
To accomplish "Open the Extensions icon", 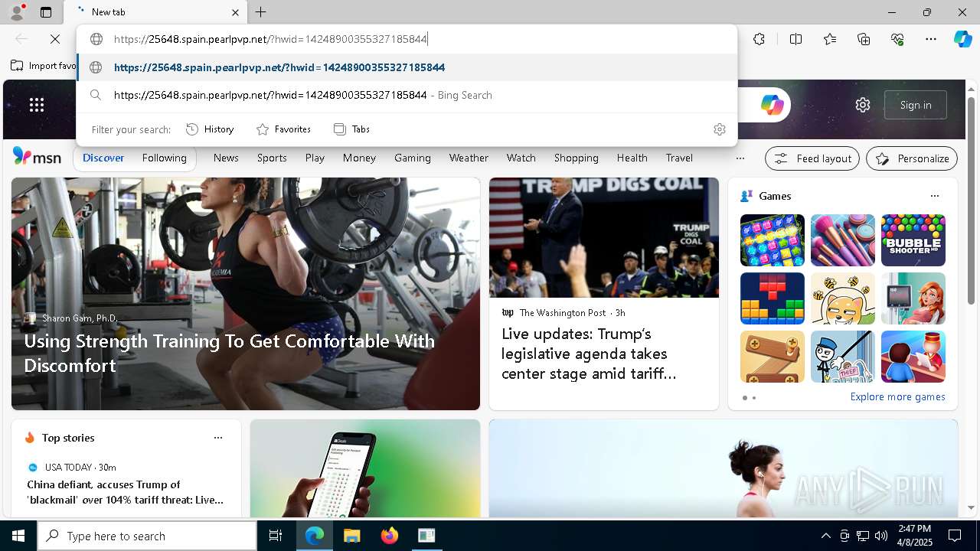I will click(x=759, y=39).
